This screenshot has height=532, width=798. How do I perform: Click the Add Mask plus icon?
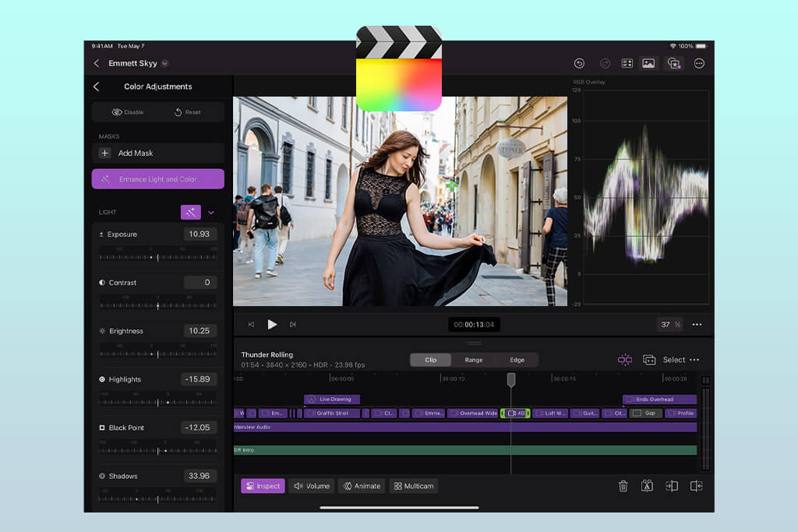click(x=105, y=153)
